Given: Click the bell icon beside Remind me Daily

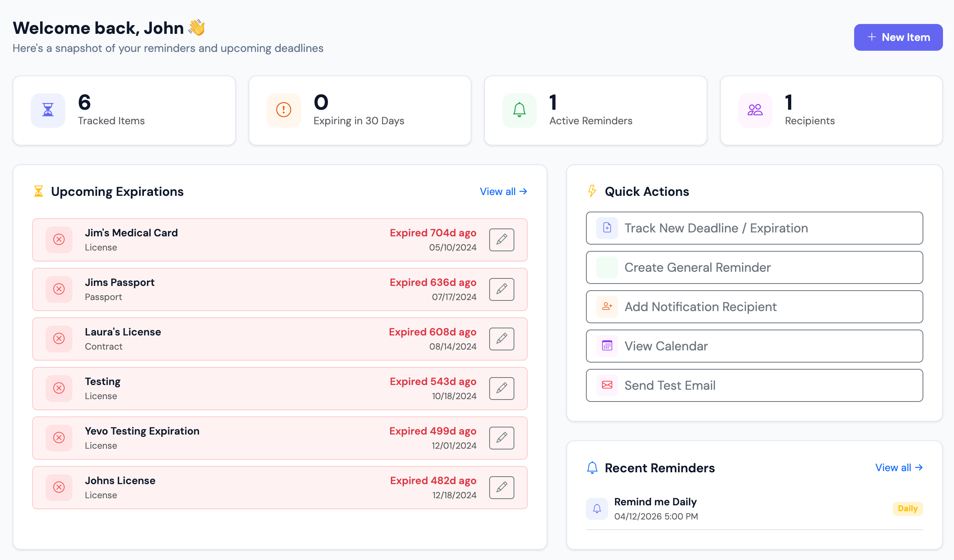Looking at the screenshot, I should [597, 509].
